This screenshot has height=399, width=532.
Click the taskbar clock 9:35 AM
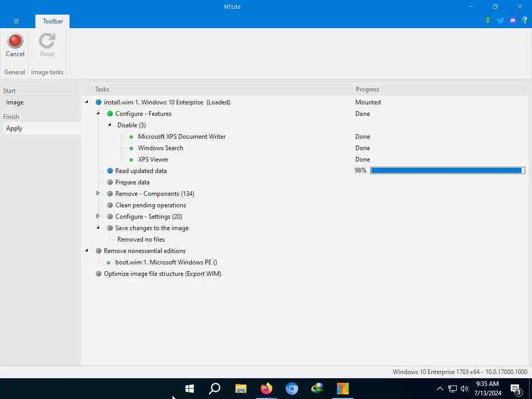coord(487,384)
